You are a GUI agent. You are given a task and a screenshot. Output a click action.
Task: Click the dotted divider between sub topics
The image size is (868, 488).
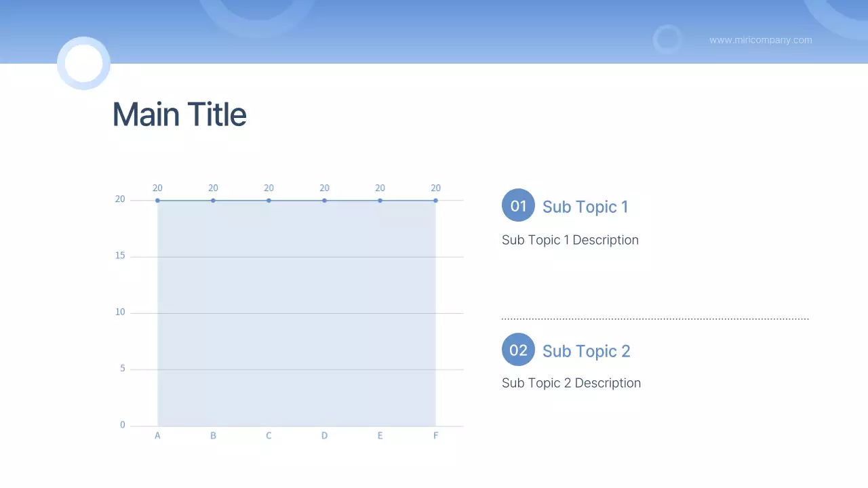click(655, 319)
